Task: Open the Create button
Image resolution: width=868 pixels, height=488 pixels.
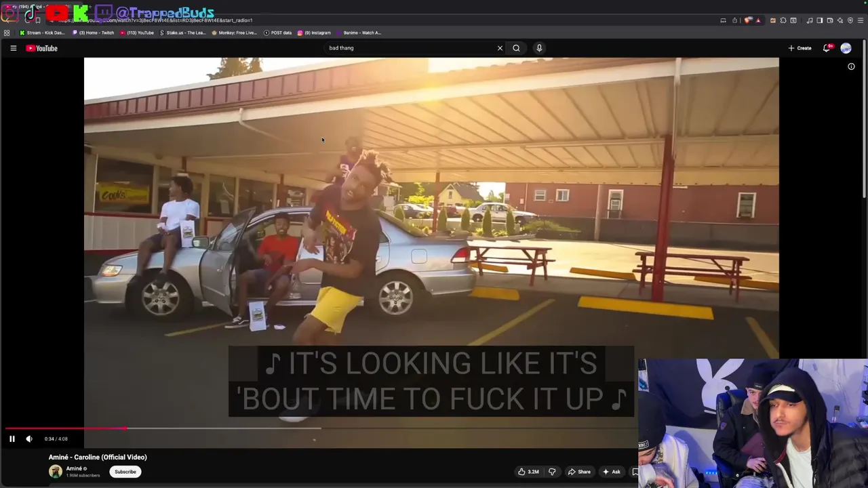Action: [800, 48]
